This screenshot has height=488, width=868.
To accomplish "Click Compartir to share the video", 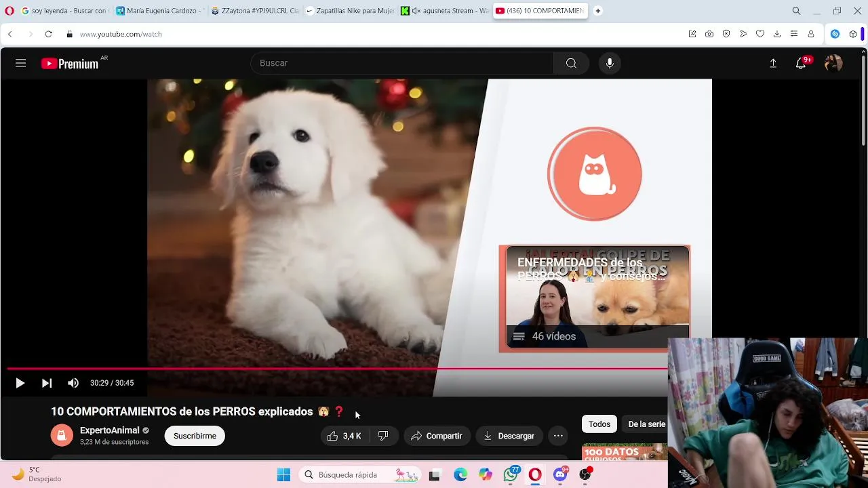I will [x=436, y=436].
